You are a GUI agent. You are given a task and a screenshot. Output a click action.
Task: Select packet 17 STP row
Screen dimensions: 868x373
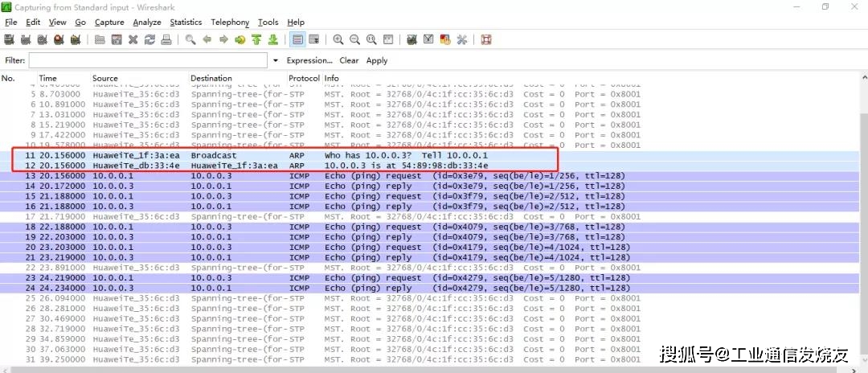click(x=428, y=216)
